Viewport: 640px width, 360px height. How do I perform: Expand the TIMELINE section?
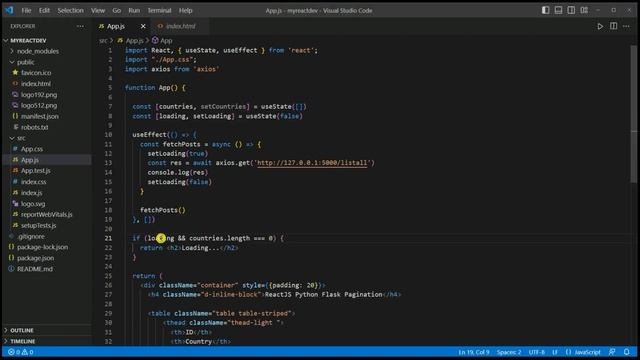(x=23, y=341)
